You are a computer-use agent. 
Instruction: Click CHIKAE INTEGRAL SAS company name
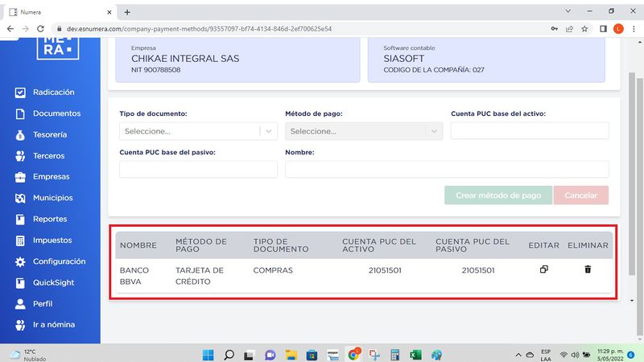[185, 59]
